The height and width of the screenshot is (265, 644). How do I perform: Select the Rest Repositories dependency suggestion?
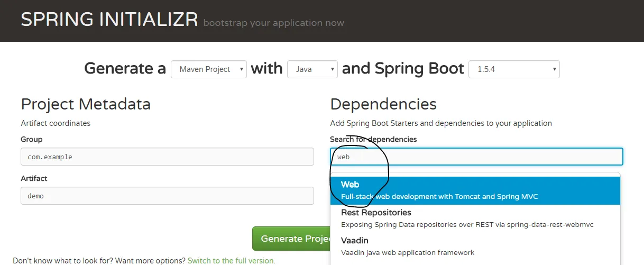475,218
